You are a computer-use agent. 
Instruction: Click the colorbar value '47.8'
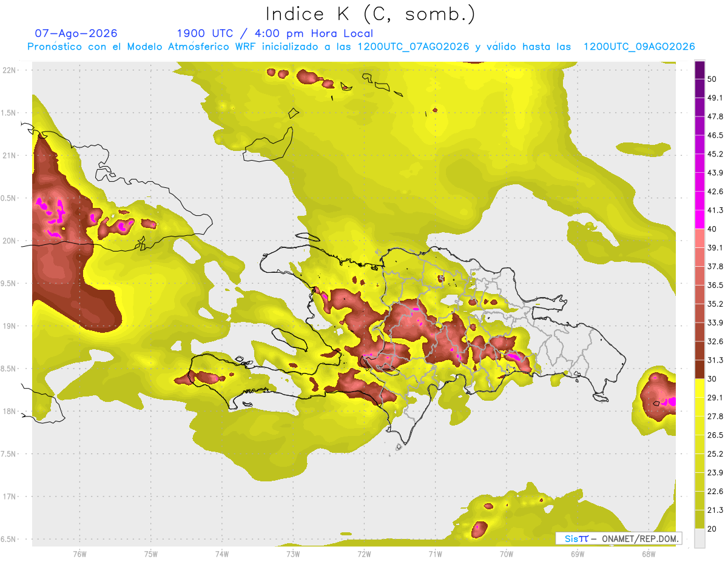tap(715, 116)
